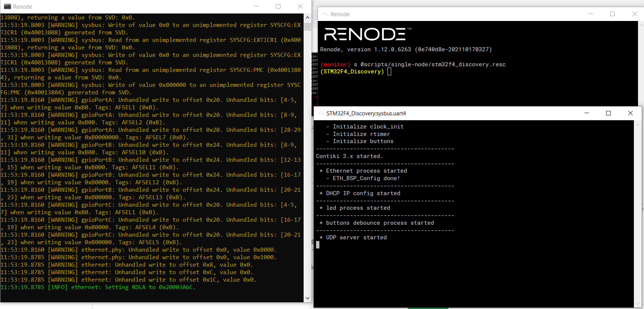Click the Renode log window title icon
The width and height of the screenshot is (644, 309).
click(x=7, y=6)
